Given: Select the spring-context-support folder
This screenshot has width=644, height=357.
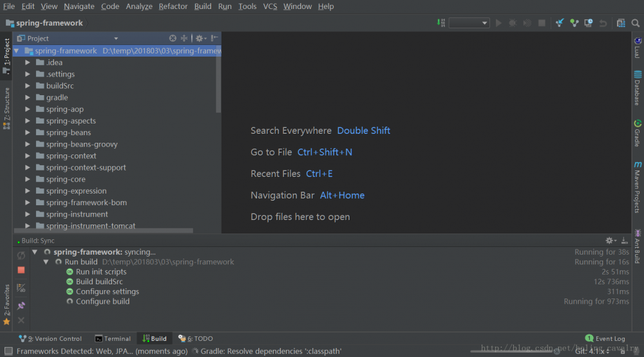Looking at the screenshot, I should (86, 168).
